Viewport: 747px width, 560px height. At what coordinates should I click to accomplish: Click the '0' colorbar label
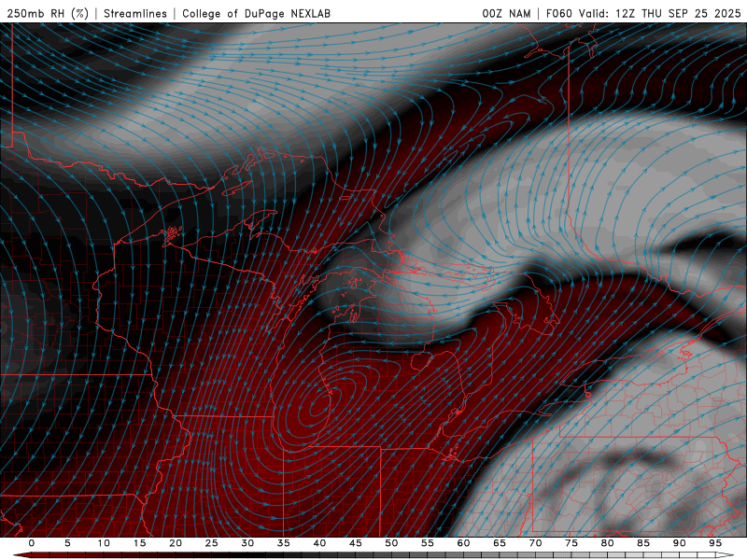tap(32, 543)
